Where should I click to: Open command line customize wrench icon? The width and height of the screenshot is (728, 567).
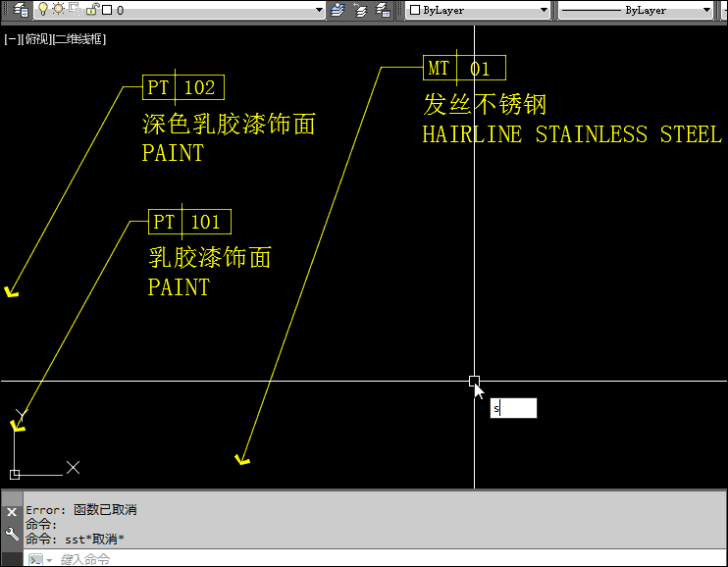[x=12, y=535]
